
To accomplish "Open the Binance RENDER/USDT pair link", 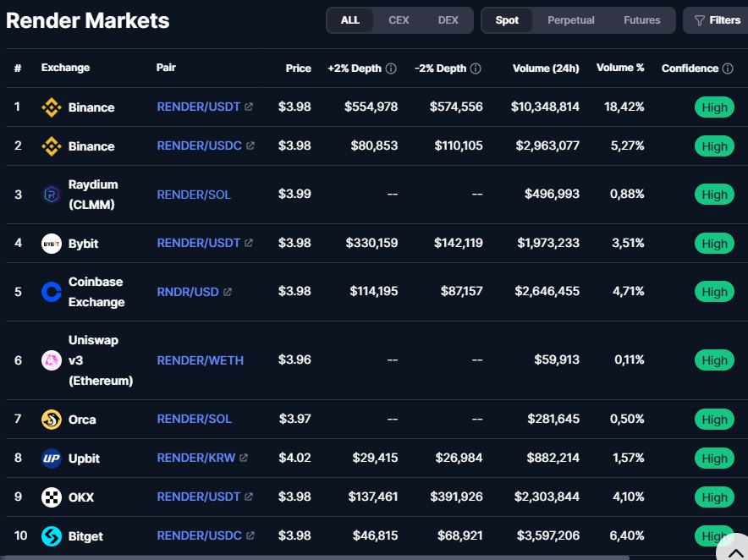I will point(199,107).
